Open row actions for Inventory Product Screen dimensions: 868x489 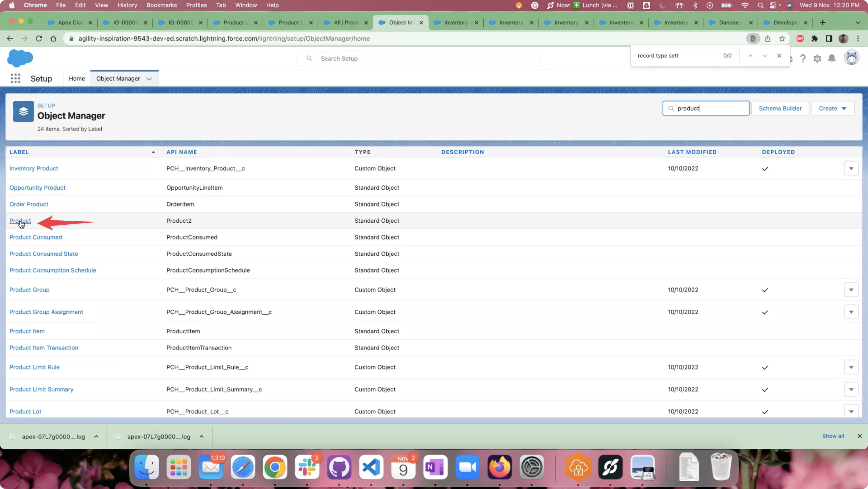click(851, 168)
